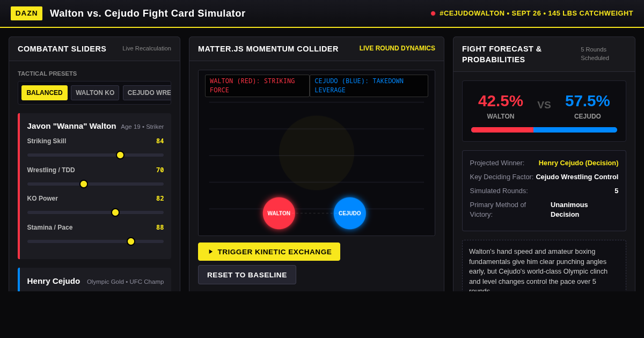Viewport: 644px width, 338px height.
Task: Click the Javon "Wanna" Walton name heading
Action: (71, 126)
